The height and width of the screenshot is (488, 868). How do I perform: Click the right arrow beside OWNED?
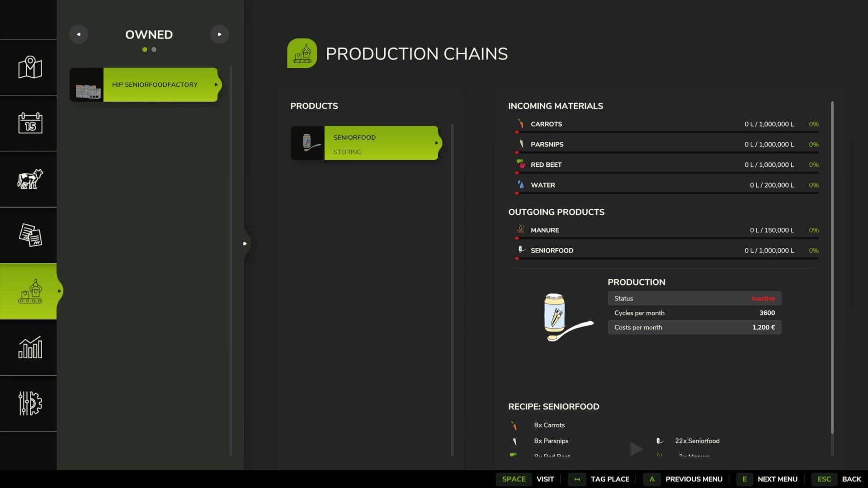click(x=220, y=34)
